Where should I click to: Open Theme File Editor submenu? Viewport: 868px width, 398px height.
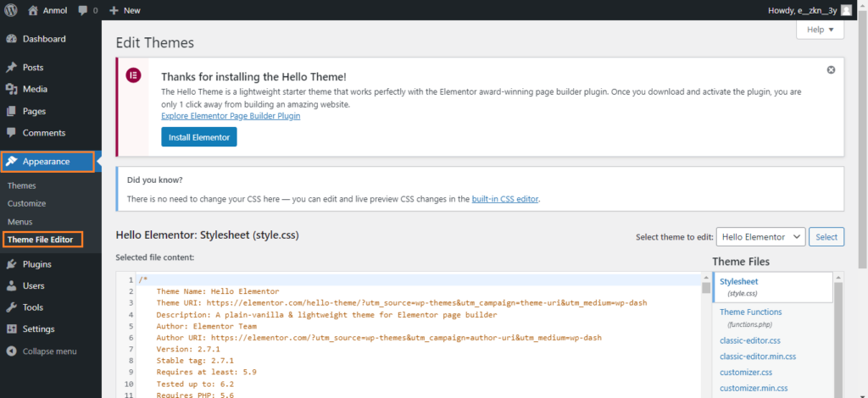coord(42,240)
